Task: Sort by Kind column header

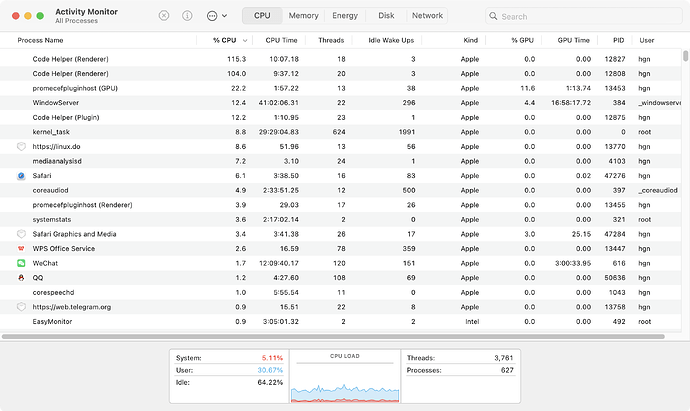Action: 470,40
